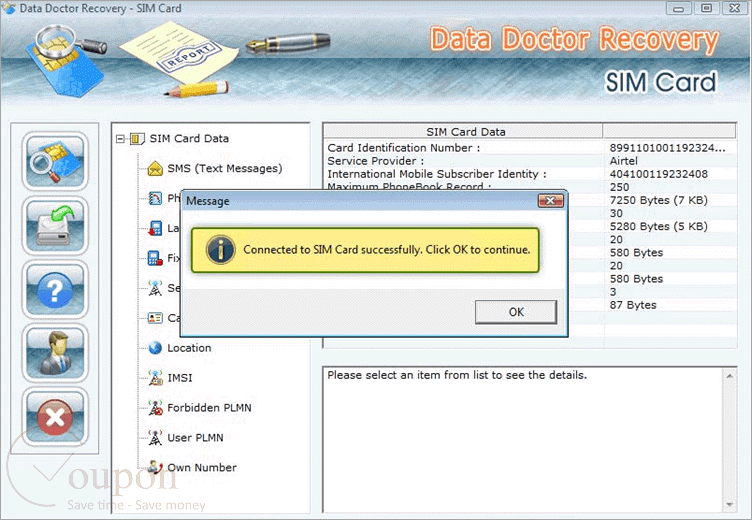Click the details text area
752x520 pixels.
[x=524, y=440]
